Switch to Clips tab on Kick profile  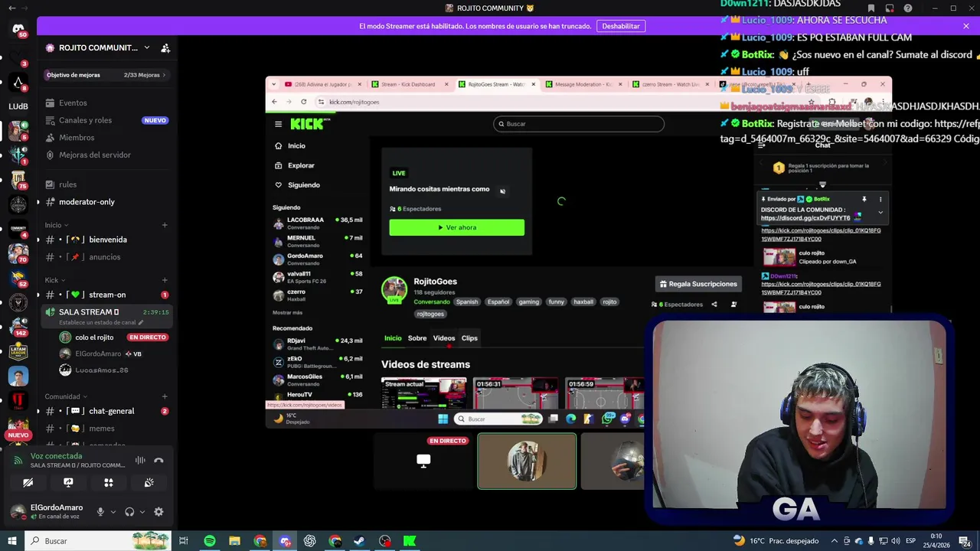coord(469,338)
